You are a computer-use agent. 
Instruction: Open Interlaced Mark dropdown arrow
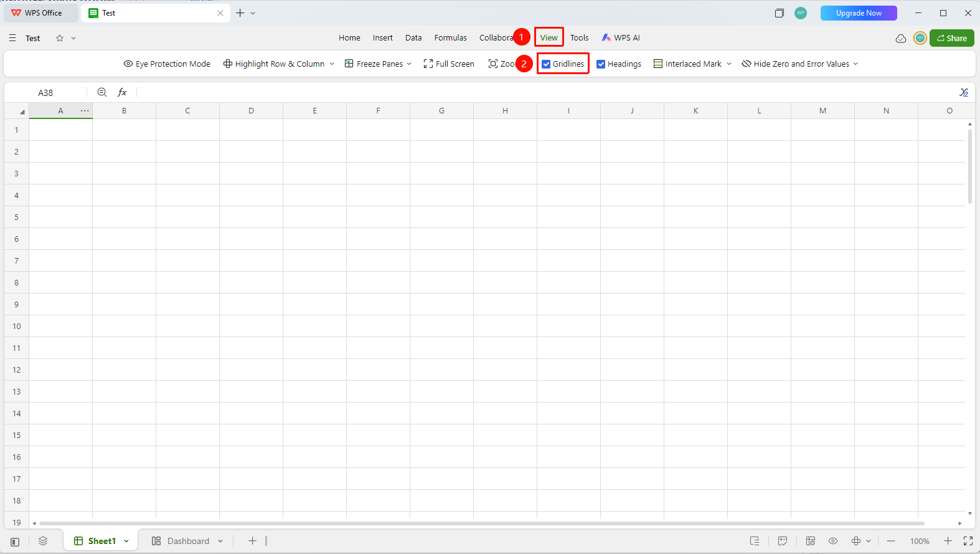pyautogui.click(x=729, y=64)
